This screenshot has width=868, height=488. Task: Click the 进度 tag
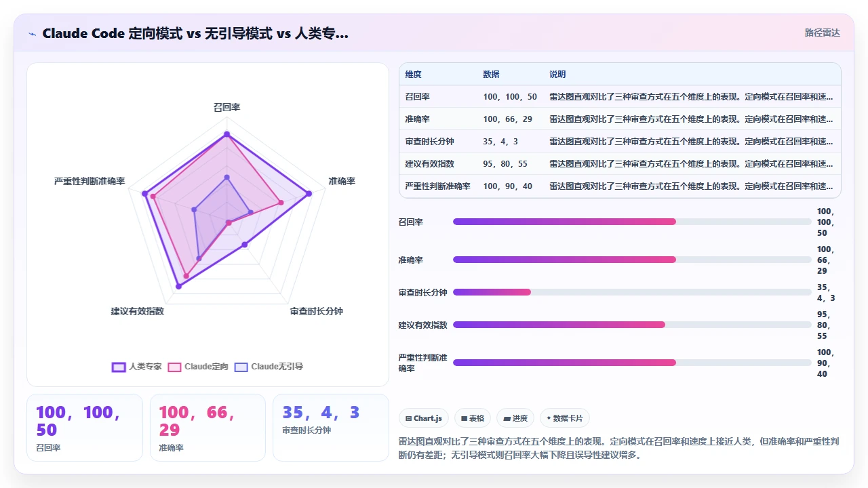[x=515, y=418]
